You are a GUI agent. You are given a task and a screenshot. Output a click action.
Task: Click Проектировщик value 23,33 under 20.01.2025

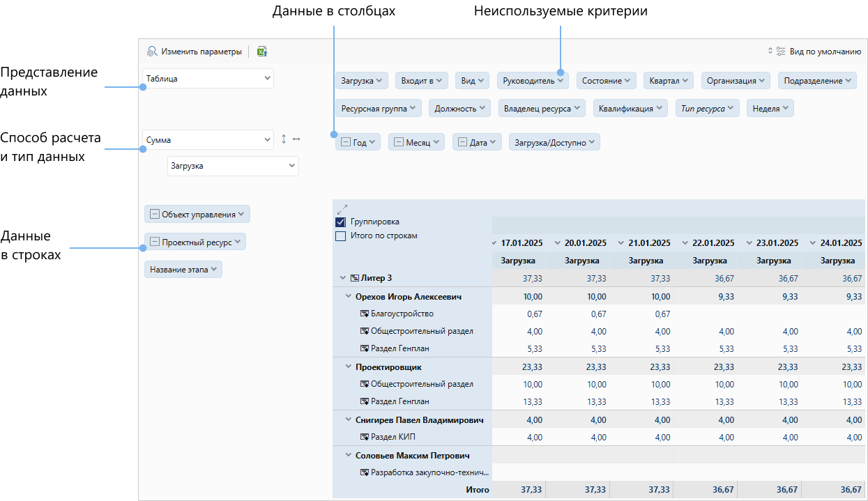pos(595,367)
